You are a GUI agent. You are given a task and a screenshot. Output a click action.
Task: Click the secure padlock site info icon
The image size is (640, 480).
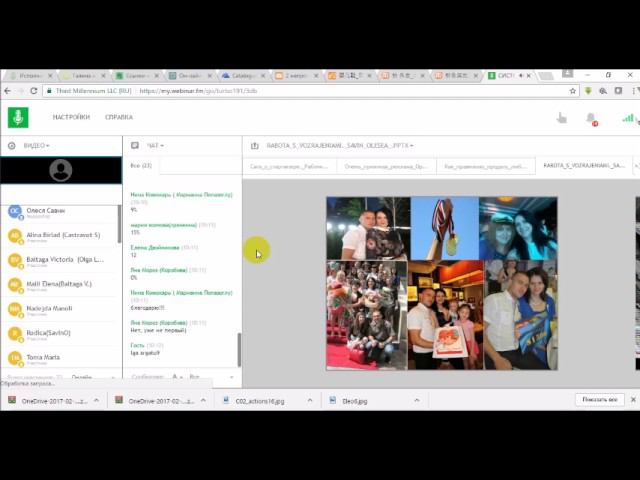[49, 91]
